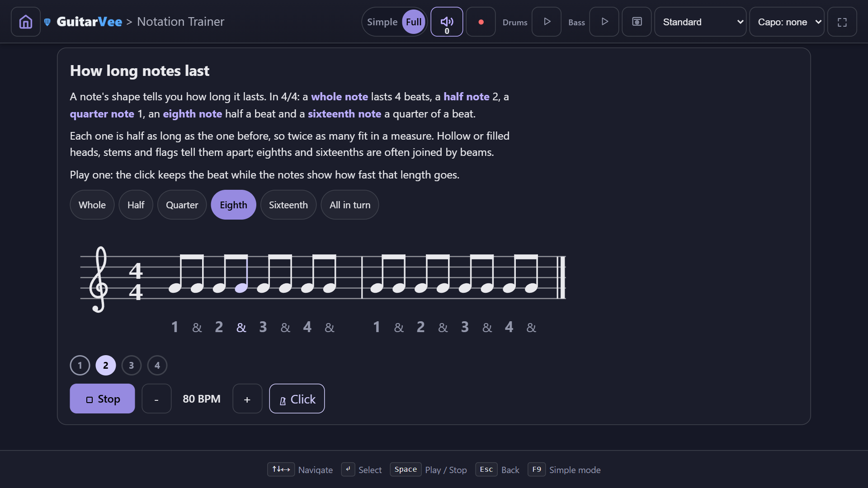
Task: Select the Half note tab
Action: (136, 205)
